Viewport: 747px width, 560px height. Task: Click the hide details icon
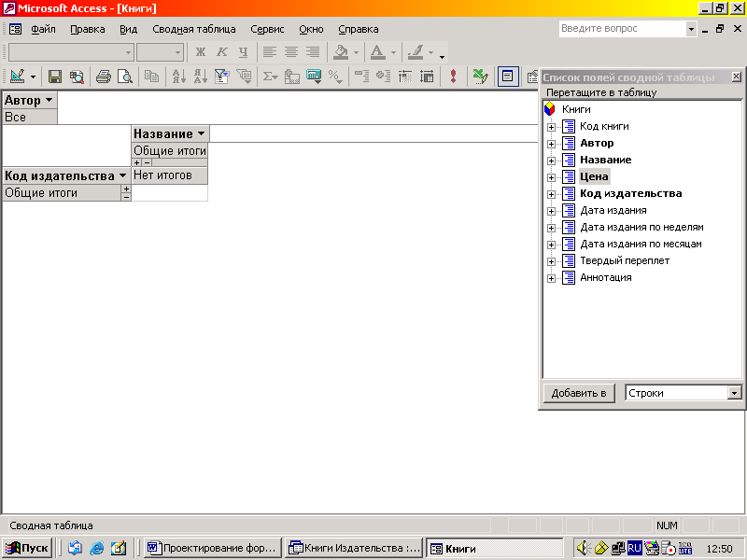(x=405, y=77)
